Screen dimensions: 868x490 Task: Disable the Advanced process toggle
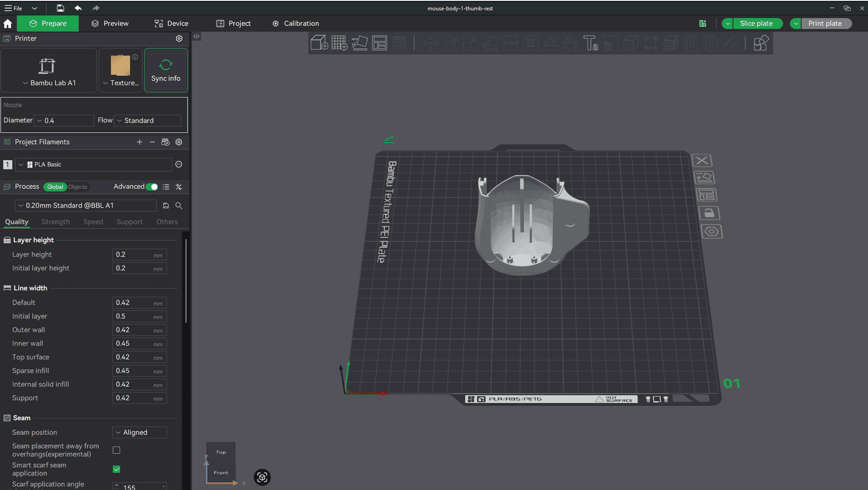coord(152,187)
